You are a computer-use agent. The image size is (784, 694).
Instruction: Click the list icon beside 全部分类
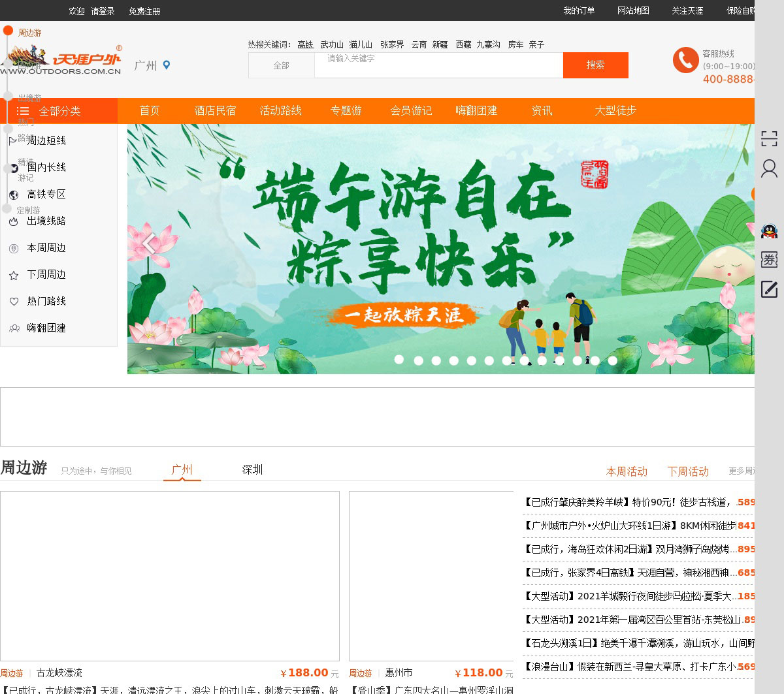pos(23,111)
